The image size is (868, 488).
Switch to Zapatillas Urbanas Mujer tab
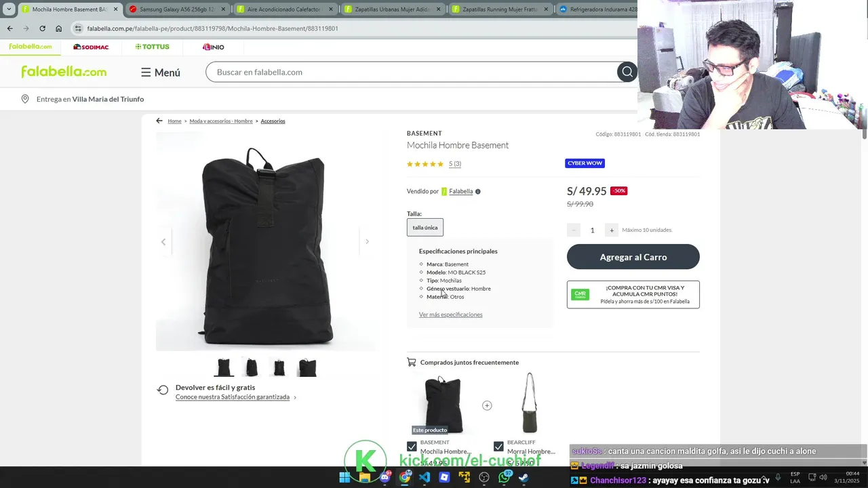393,9
